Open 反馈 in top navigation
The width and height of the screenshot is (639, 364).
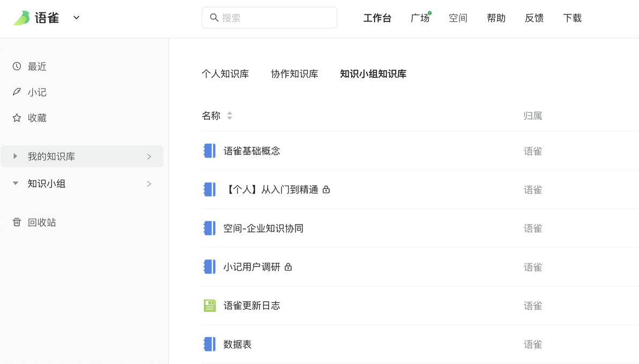(x=534, y=18)
